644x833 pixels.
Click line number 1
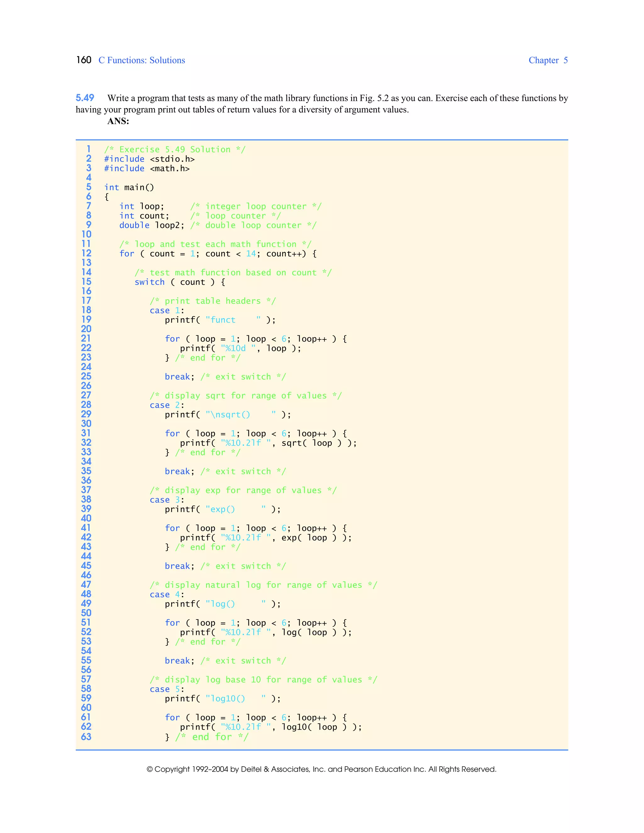pyautogui.click(x=88, y=149)
